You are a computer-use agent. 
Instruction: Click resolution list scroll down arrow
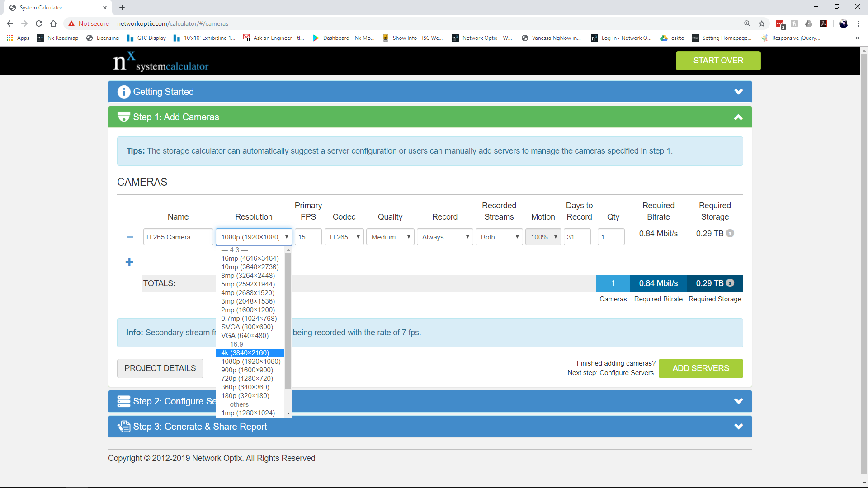pyautogui.click(x=288, y=413)
